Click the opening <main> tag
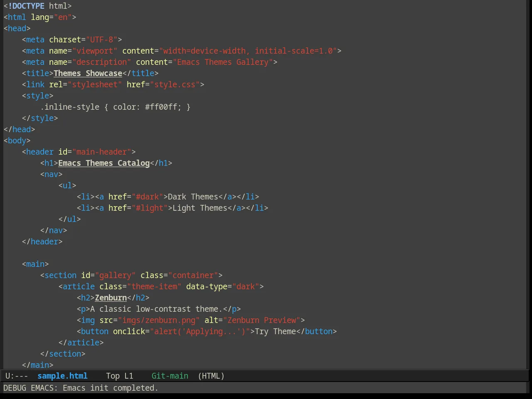The width and height of the screenshot is (532, 399). click(35, 264)
